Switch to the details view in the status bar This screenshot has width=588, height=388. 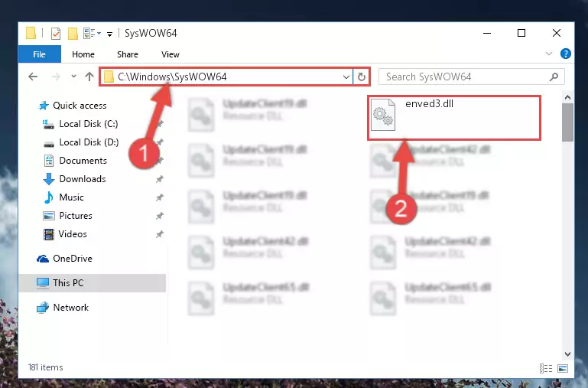[x=546, y=368]
